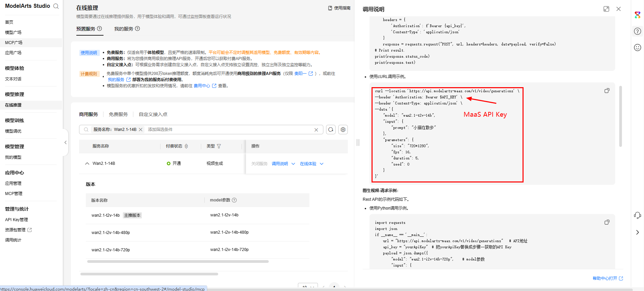Open 文本对话 in the sidebar
The image size is (644, 291).
point(13,79)
